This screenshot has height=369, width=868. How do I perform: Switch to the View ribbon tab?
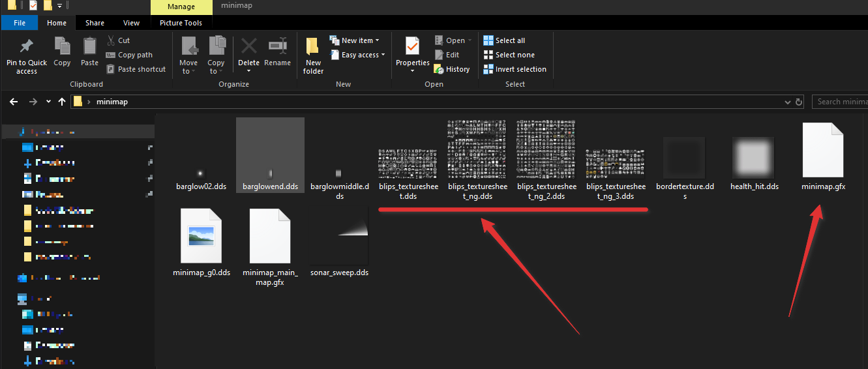coord(131,23)
